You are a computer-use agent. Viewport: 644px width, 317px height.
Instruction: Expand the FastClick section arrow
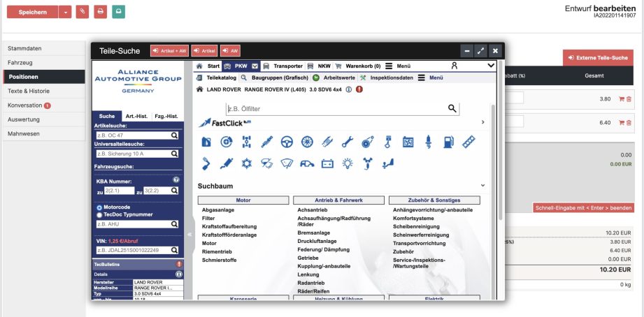coord(482,122)
